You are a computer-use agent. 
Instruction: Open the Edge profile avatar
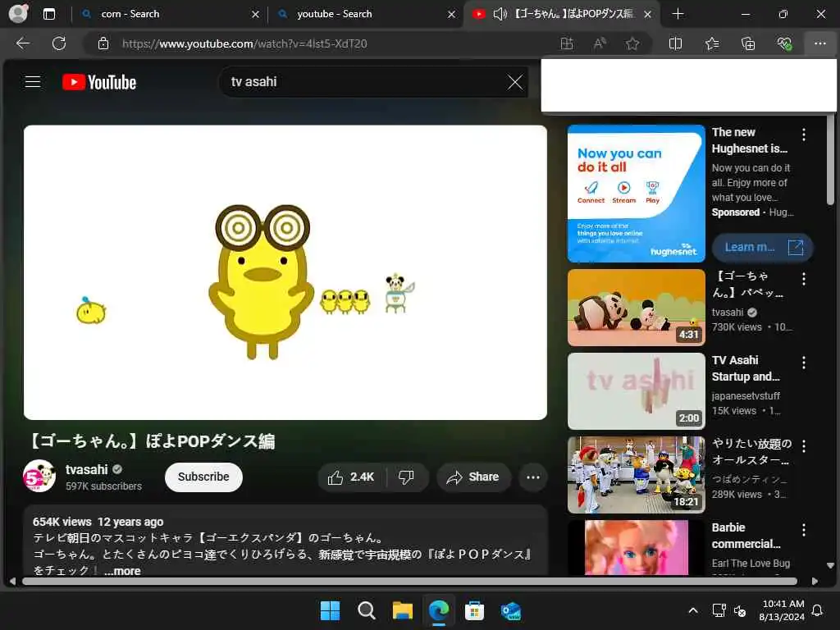tap(18, 14)
